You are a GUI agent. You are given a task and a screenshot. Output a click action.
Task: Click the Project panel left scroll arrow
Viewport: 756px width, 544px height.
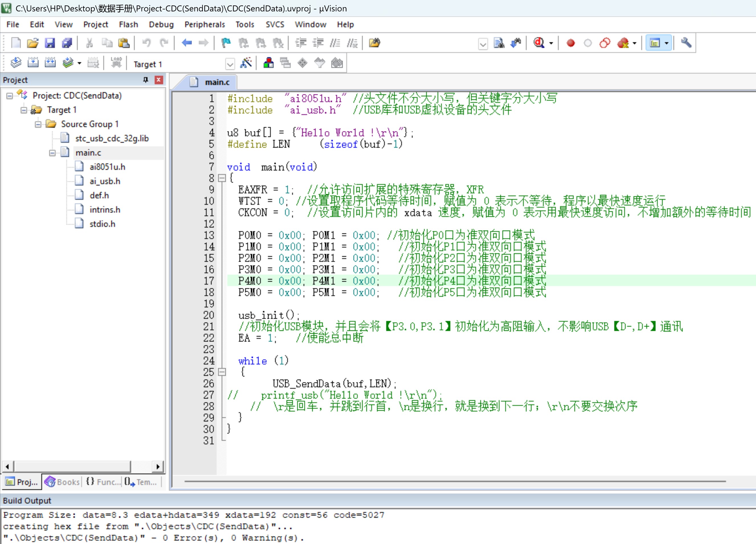(7, 466)
